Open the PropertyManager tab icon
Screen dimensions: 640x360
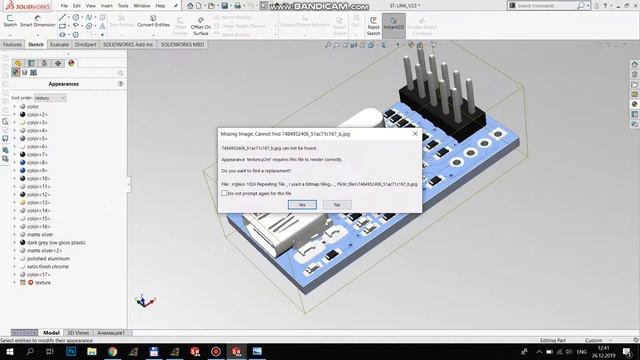point(31,63)
